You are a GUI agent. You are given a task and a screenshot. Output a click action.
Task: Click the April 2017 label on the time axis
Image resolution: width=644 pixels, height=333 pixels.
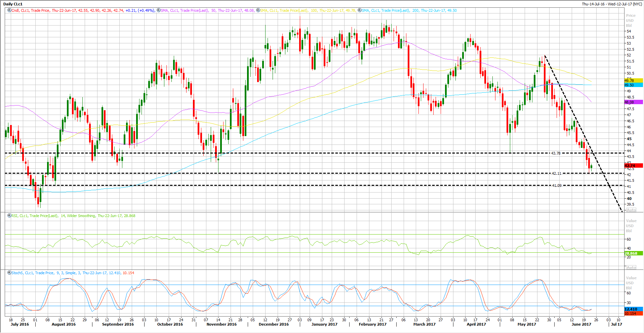click(476, 324)
